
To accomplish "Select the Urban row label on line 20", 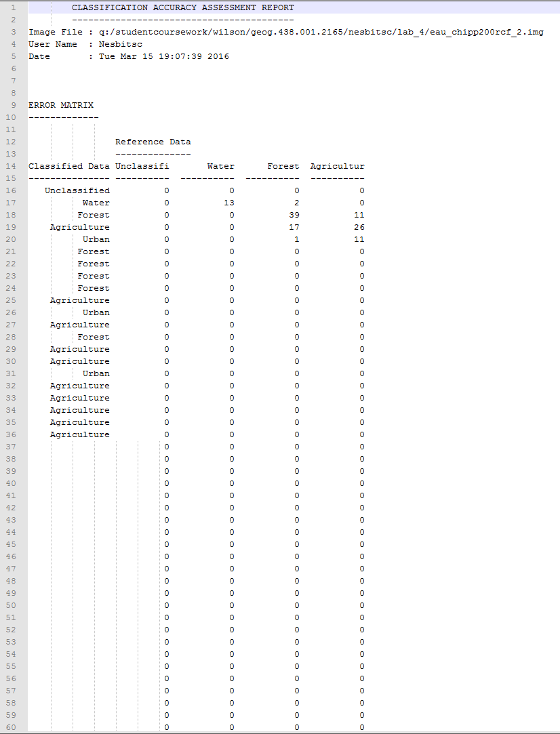I will point(96,239).
